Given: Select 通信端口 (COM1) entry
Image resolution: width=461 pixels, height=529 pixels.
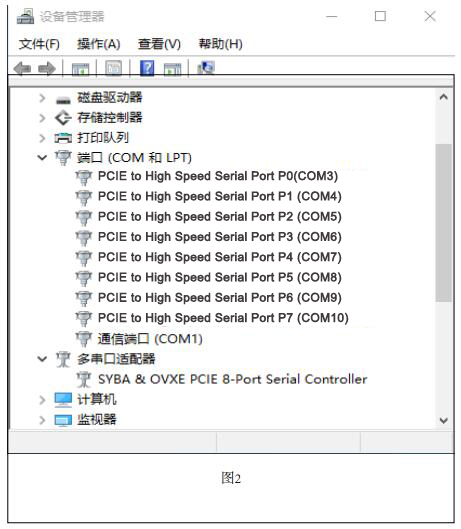Looking at the screenshot, I should (x=150, y=339).
